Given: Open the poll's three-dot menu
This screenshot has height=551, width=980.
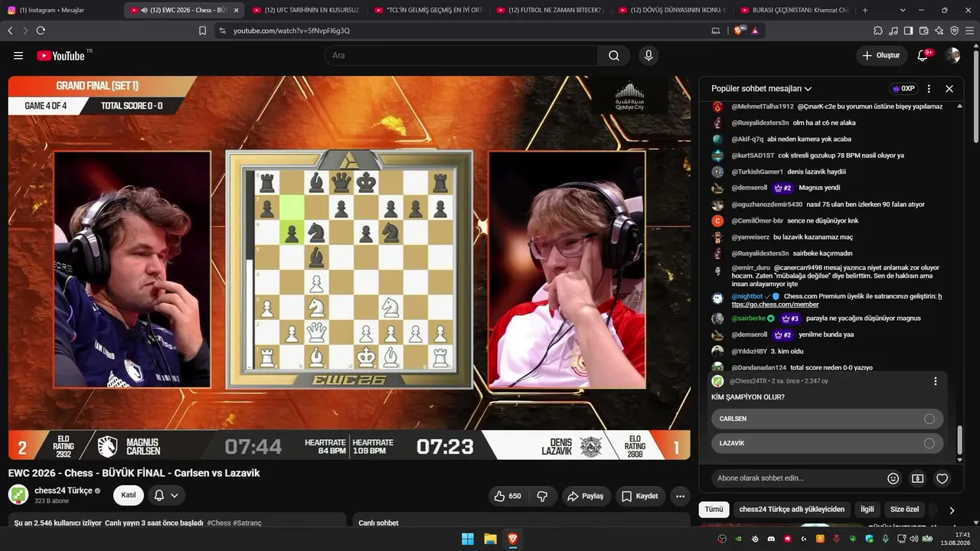Looking at the screenshot, I should coord(935,381).
